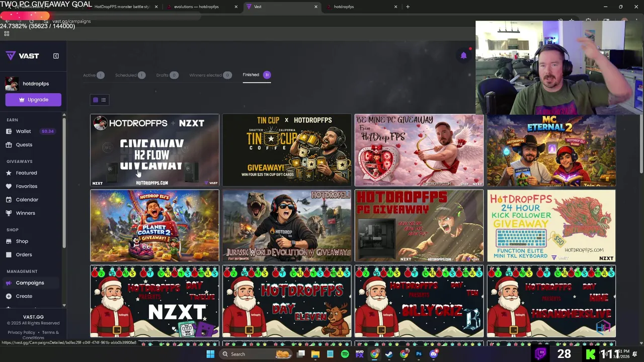Click the Create plus icon
Image resolution: width=644 pixels, height=362 pixels.
tap(9, 296)
